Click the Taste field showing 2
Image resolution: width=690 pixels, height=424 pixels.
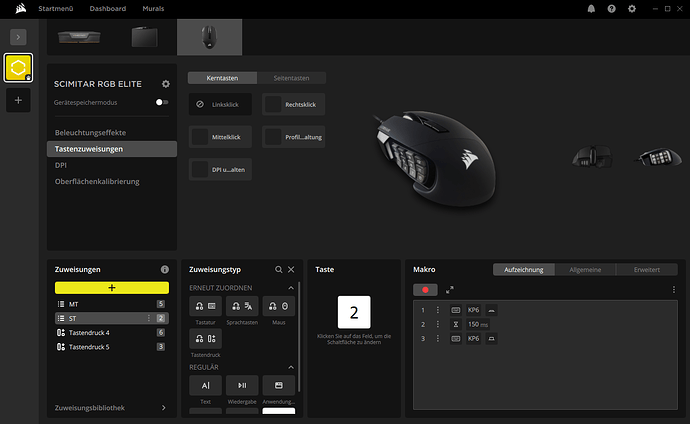pos(354,312)
